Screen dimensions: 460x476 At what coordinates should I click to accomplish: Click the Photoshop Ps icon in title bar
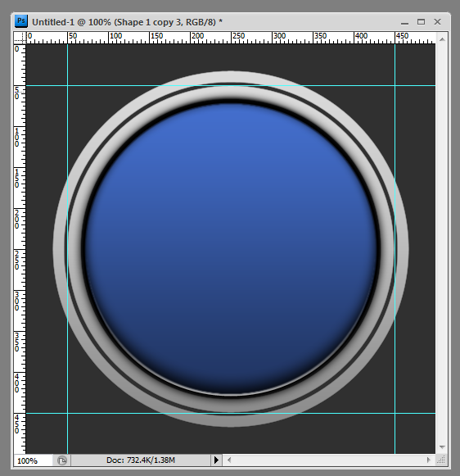click(x=21, y=21)
